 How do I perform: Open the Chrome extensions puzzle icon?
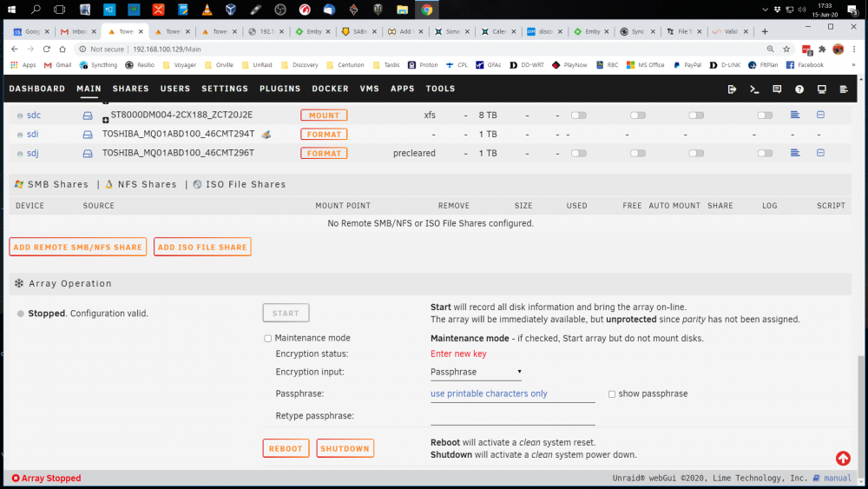pyautogui.click(x=822, y=50)
